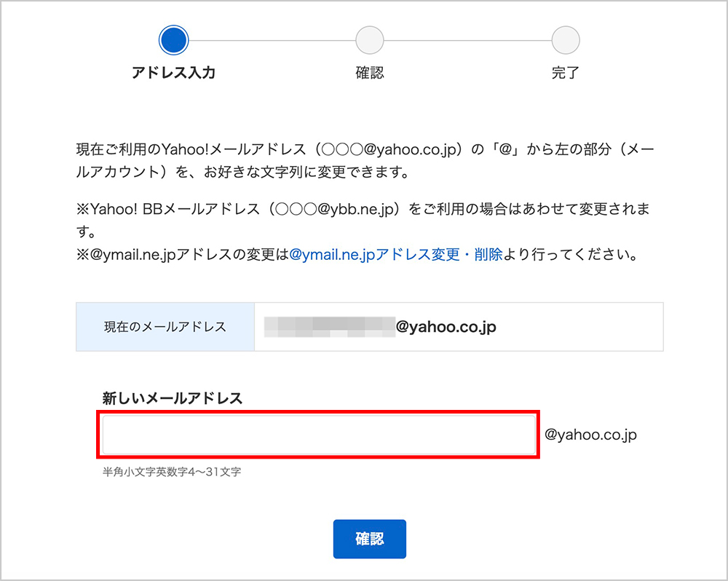Image resolution: width=728 pixels, height=581 pixels.
Task: Open the @ymail.ne.jpアドレス変更・削除 link
Action: pos(396,255)
